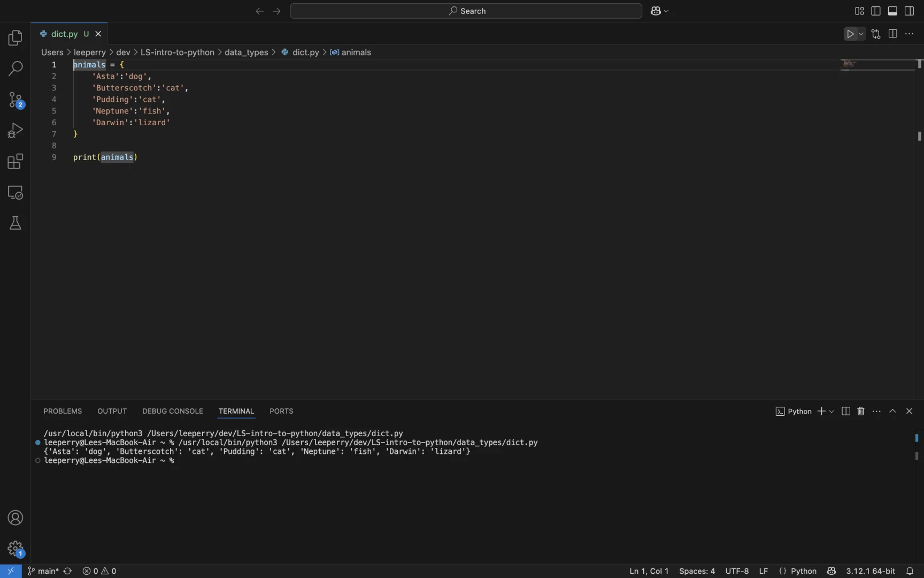Click the main* git branch indicator
924x578 pixels.
click(43, 571)
